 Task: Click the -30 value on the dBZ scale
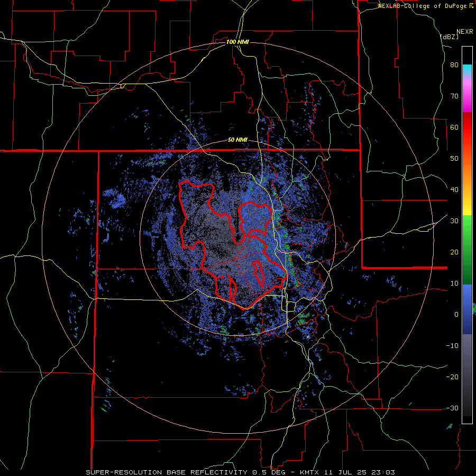tap(452, 408)
